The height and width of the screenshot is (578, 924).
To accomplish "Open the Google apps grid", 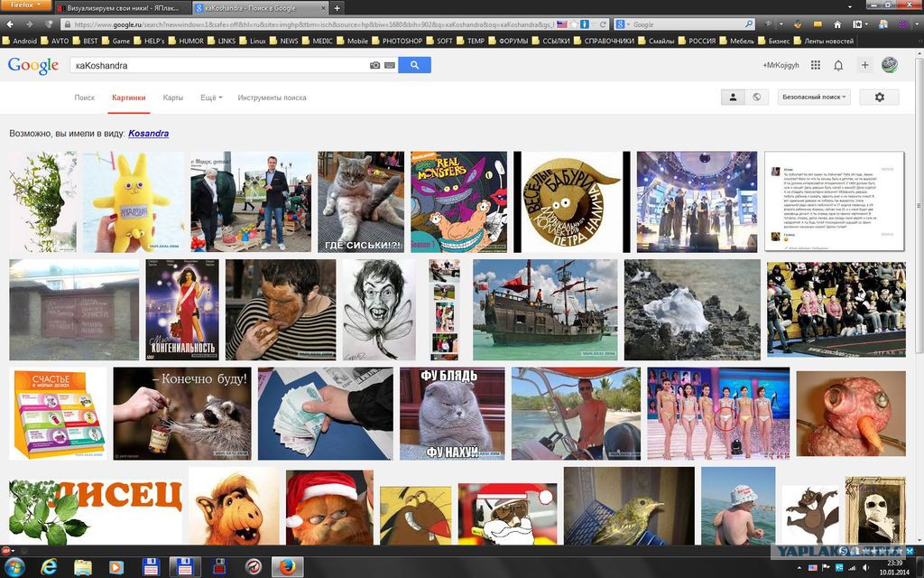I will [x=816, y=65].
